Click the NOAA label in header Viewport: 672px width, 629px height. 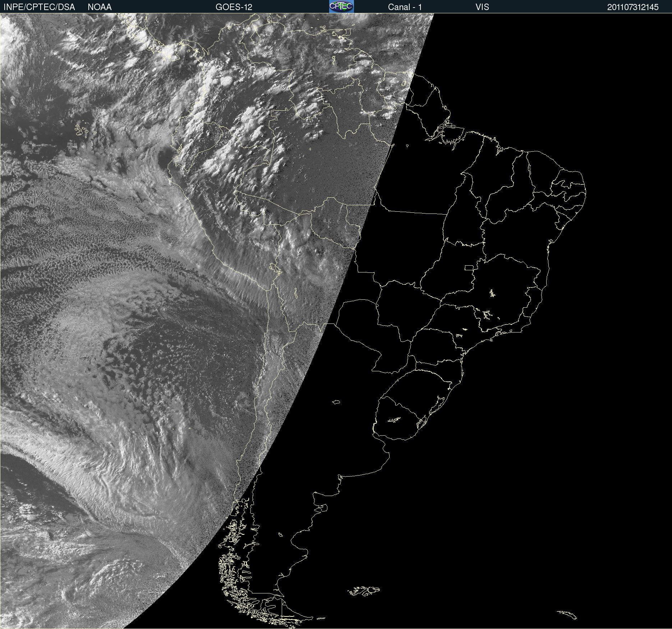(100, 7)
